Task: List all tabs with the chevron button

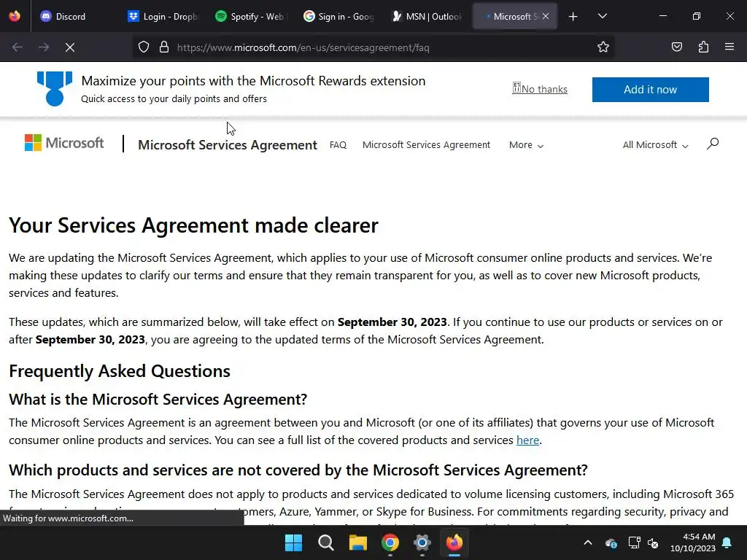Action: 602,17
